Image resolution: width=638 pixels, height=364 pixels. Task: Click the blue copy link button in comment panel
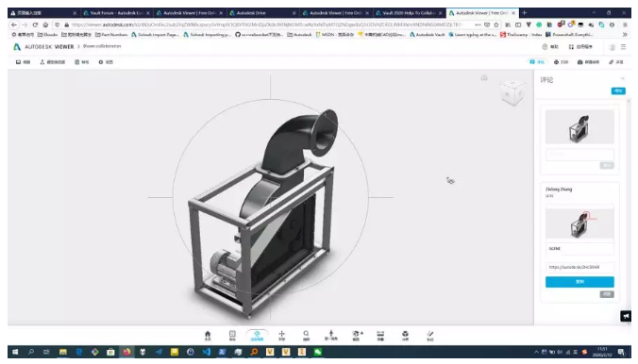pos(579,282)
